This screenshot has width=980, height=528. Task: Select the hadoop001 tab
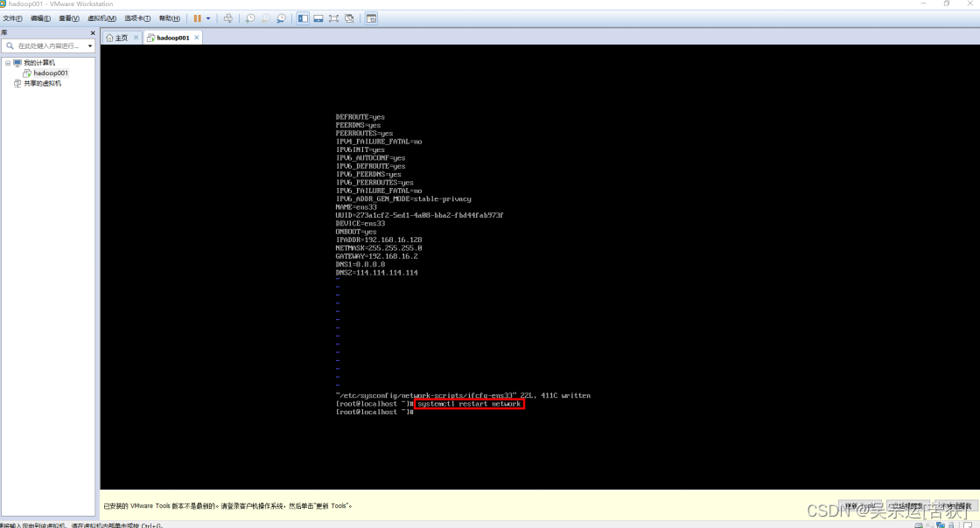coord(173,38)
